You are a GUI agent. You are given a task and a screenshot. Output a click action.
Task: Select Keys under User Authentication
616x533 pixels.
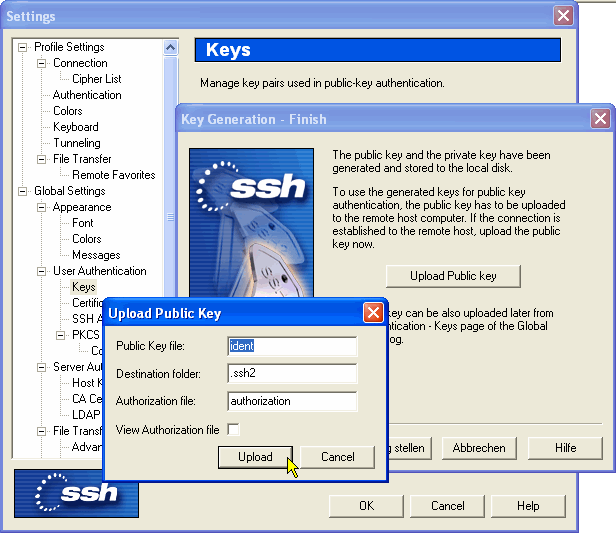click(x=84, y=287)
